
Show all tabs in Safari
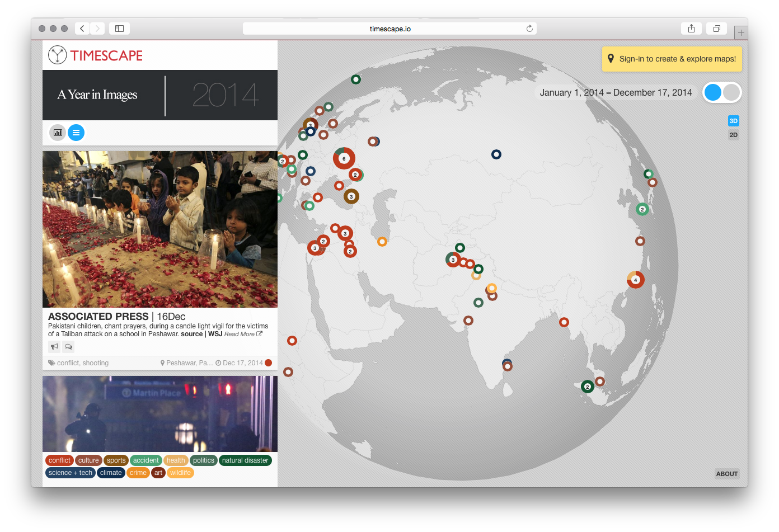coord(716,29)
